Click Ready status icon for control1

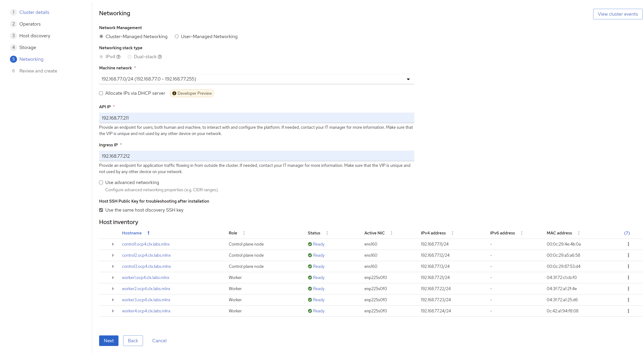tap(310, 244)
